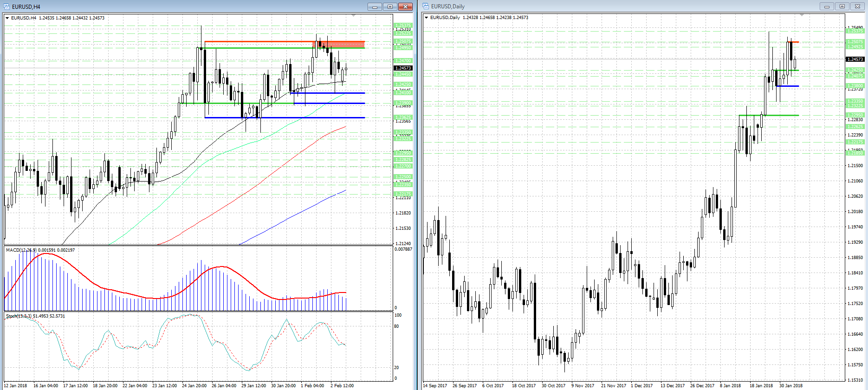
Task: Maximize the EURUSD,Daily chart window
Action: 842,6
